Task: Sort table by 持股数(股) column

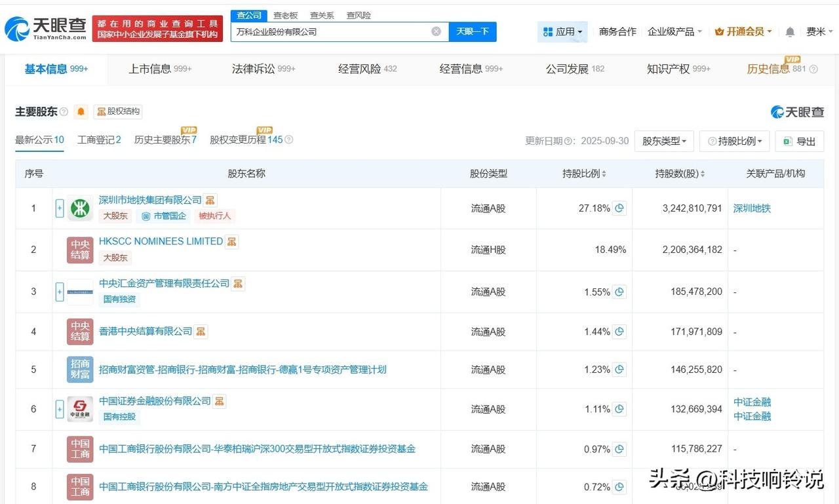Action: 680,174
